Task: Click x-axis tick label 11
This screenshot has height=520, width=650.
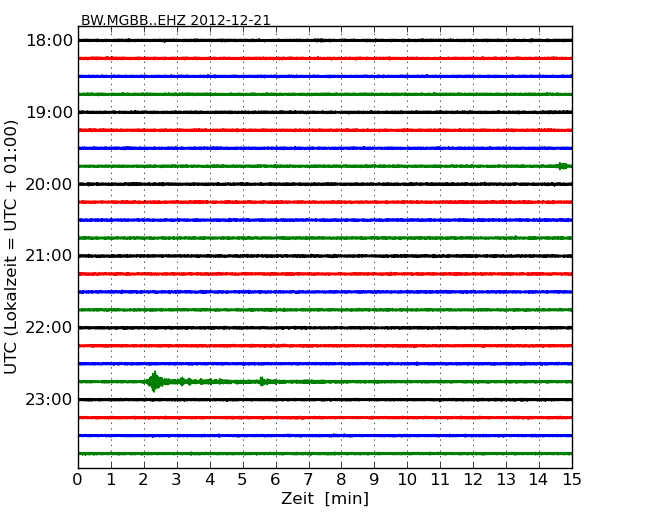Action: pos(440,480)
